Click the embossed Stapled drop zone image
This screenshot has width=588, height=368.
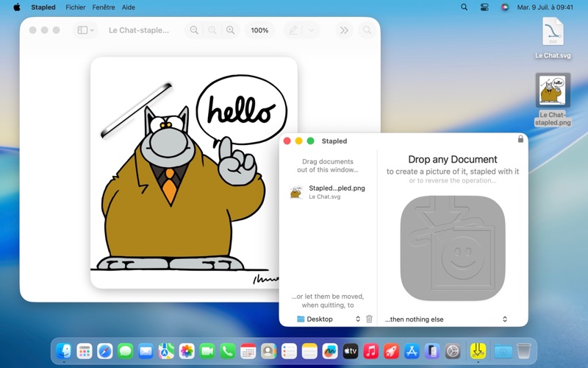click(453, 248)
